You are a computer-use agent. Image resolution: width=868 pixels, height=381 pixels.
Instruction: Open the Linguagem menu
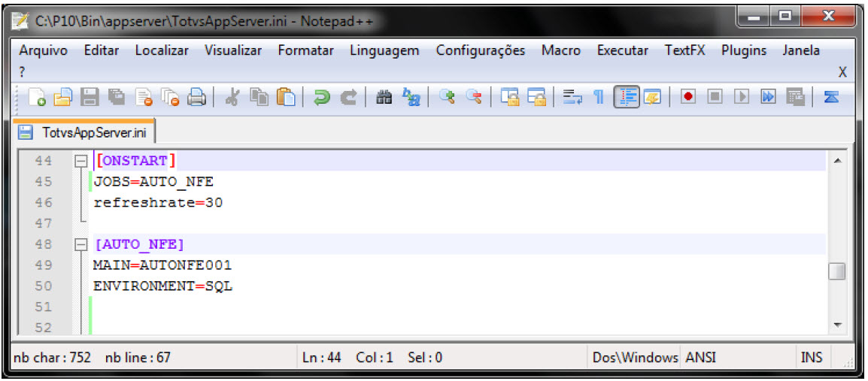click(x=384, y=50)
